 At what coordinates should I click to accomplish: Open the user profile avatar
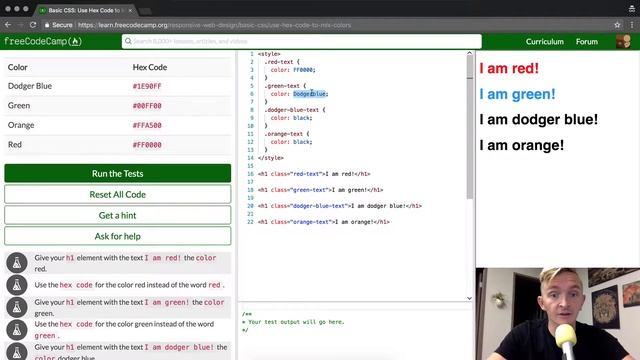[623, 41]
